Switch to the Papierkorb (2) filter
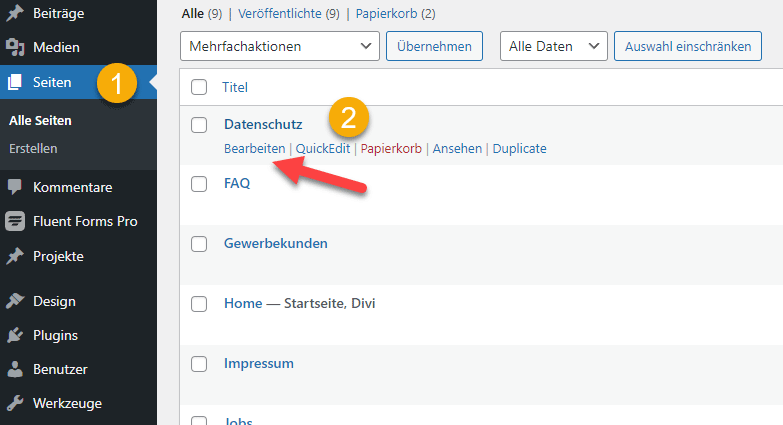Viewport: 783px width, 425px height. click(x=395, y=13)
